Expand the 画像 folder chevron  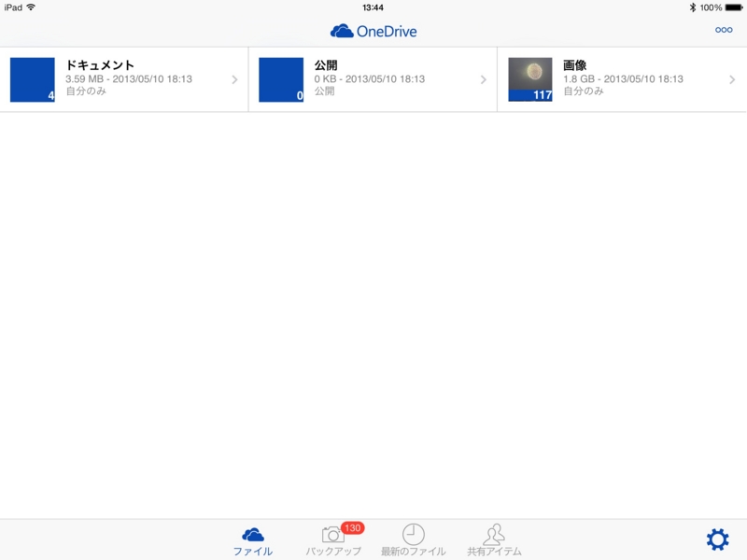pyautogui.click(x=734, y=78)
